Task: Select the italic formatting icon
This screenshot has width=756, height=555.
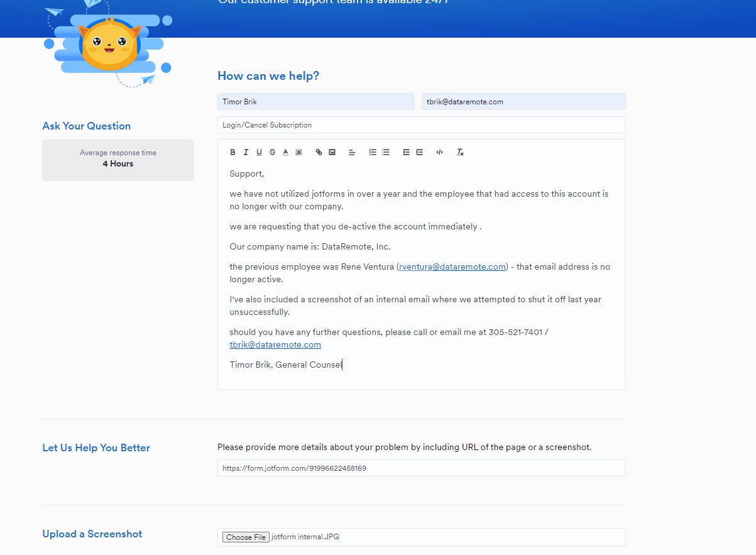Action: coord(246,152)
